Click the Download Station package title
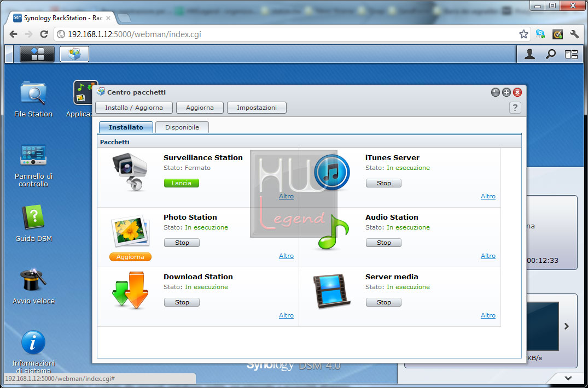This screenshot has height=388, width=588. pyautogui.click(x=198, y=277)
